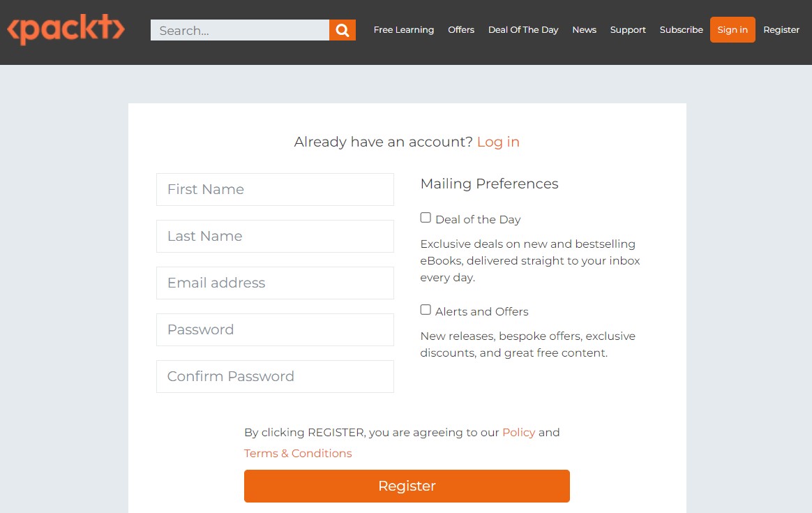Open Deal Of The Day
The width and height of the screenshot is (812, 513).
[x=523, y=29]
